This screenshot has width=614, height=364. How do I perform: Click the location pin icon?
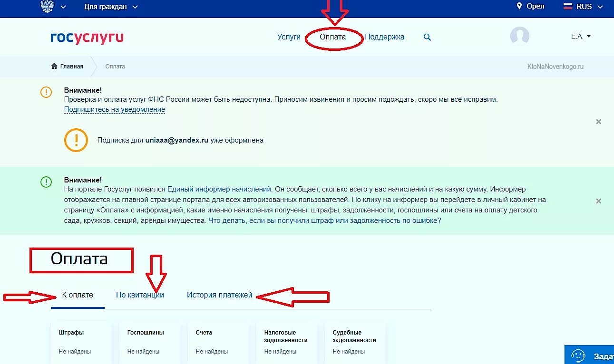pyautogui.click(x=519, y=6)
